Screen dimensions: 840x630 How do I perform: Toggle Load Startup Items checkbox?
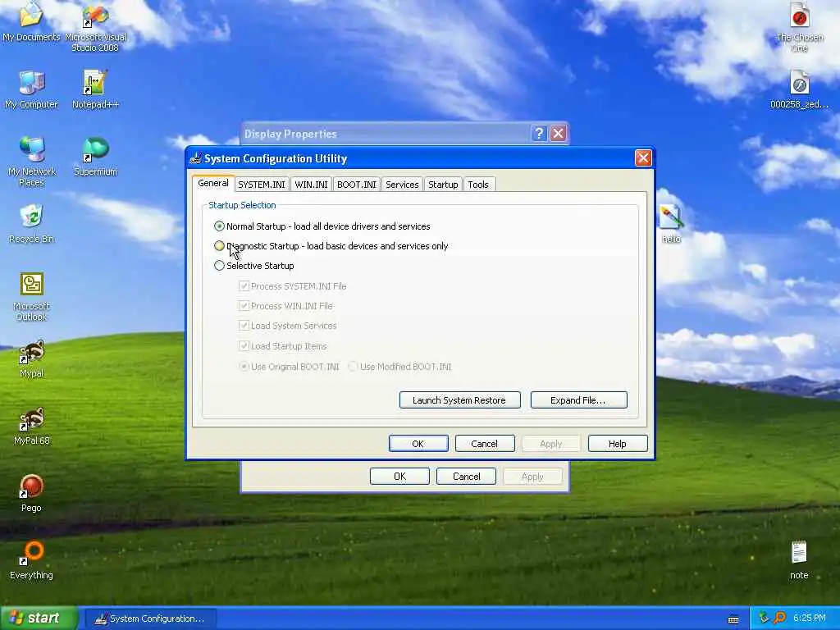[244, 345]
